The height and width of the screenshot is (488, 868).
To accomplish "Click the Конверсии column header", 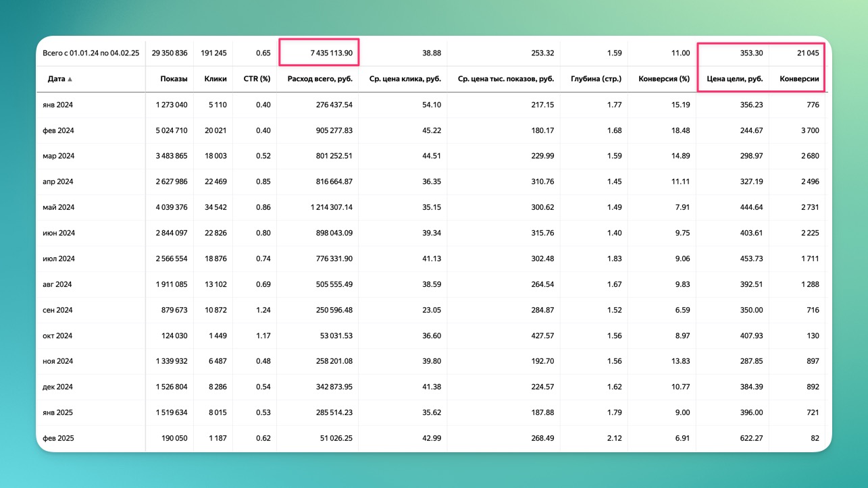I will pos(799,79).
